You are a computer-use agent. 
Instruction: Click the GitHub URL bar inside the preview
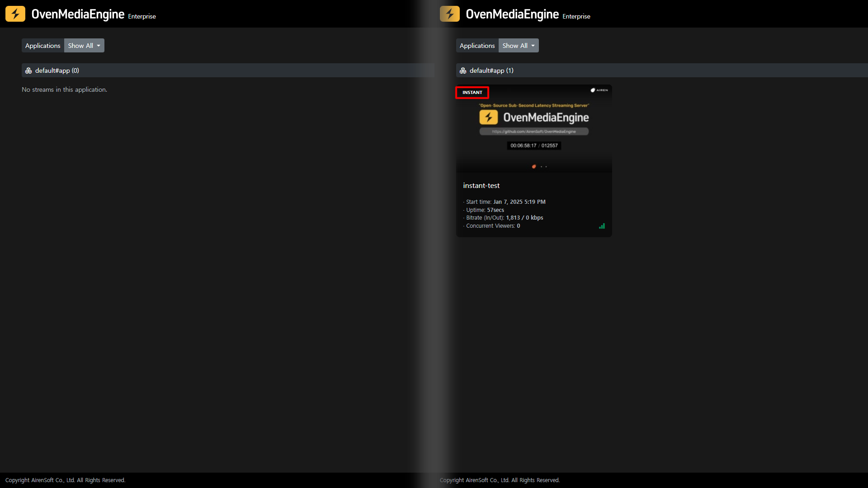point(534,131)
